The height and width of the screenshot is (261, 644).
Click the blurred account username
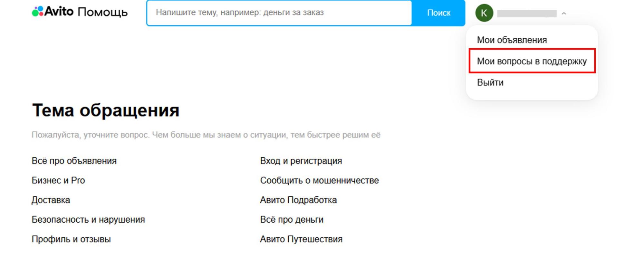coord(527,14)
